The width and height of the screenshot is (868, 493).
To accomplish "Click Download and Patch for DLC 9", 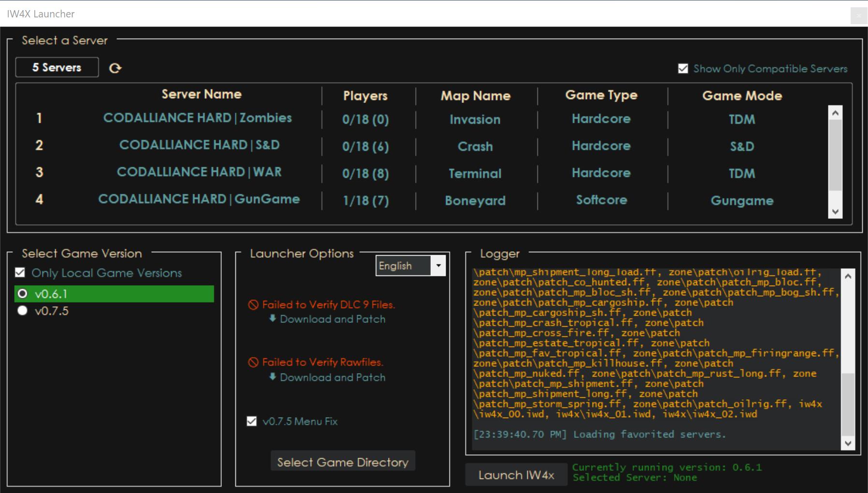I will (333, 319).
